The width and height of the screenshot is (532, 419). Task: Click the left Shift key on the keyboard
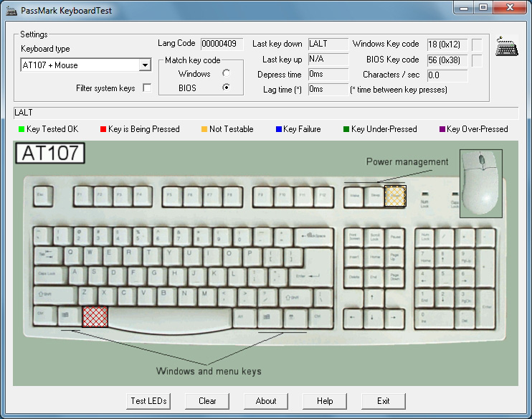coord(55,295)
